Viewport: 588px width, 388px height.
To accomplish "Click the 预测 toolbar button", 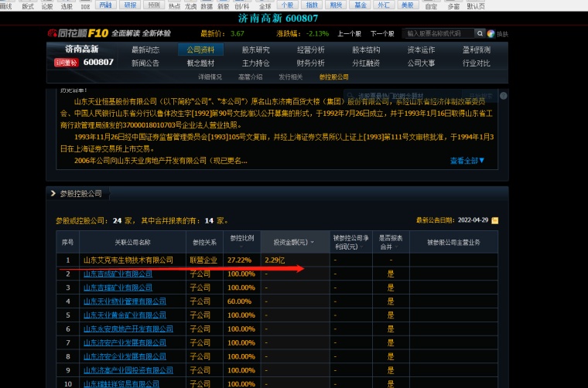I will (154, 5).
